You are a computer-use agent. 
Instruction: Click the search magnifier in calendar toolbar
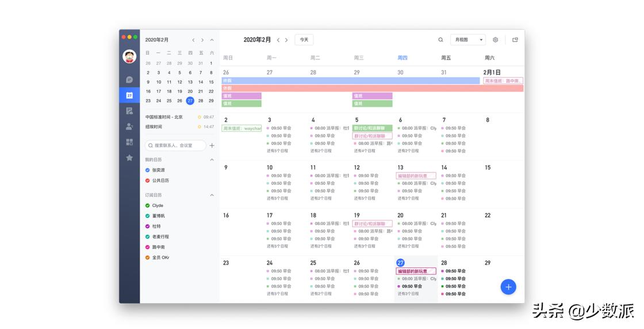coord(440,40)
